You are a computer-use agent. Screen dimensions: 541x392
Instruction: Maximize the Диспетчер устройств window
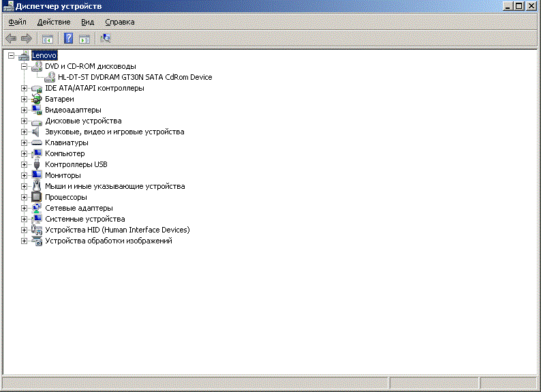point(519,6)
